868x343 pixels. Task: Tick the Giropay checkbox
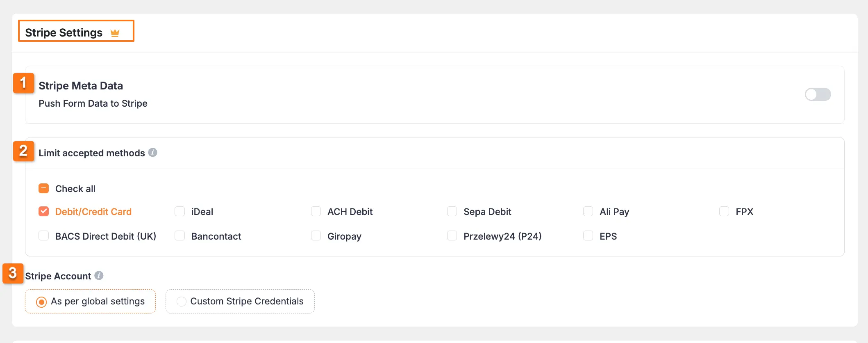[x=316, y=236]
